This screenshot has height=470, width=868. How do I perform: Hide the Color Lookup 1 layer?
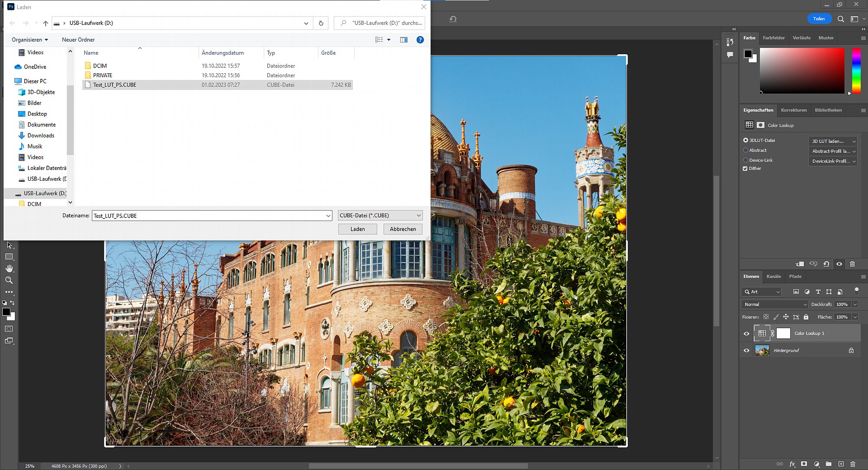coord(746,333)
